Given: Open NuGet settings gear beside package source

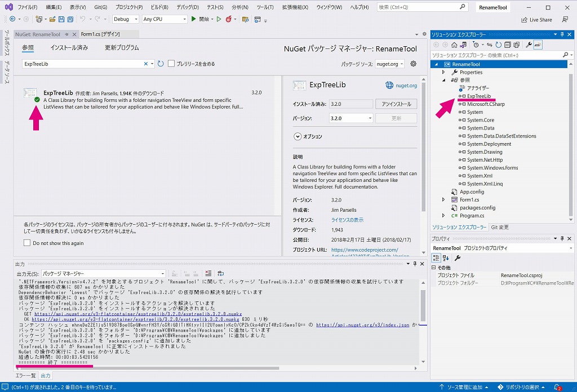Looking at the screenshot, I should click(413, 64).
